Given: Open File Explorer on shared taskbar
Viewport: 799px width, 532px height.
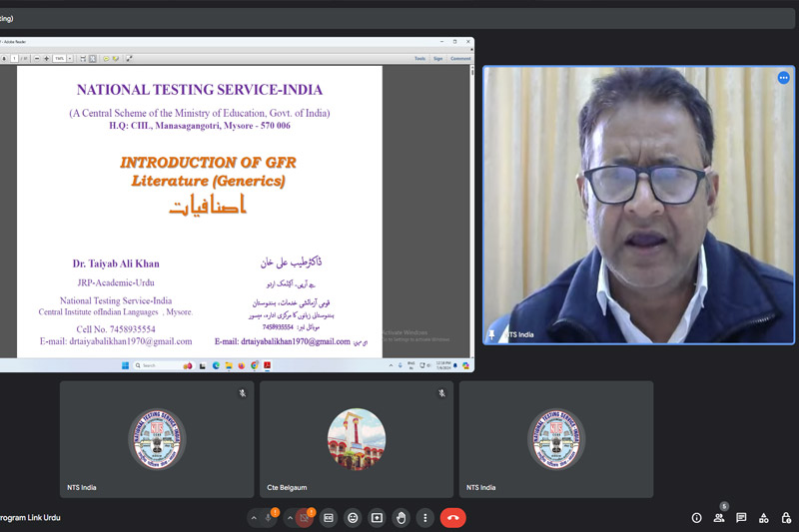Looking at the screenshot, I should [x=229, y=365].
